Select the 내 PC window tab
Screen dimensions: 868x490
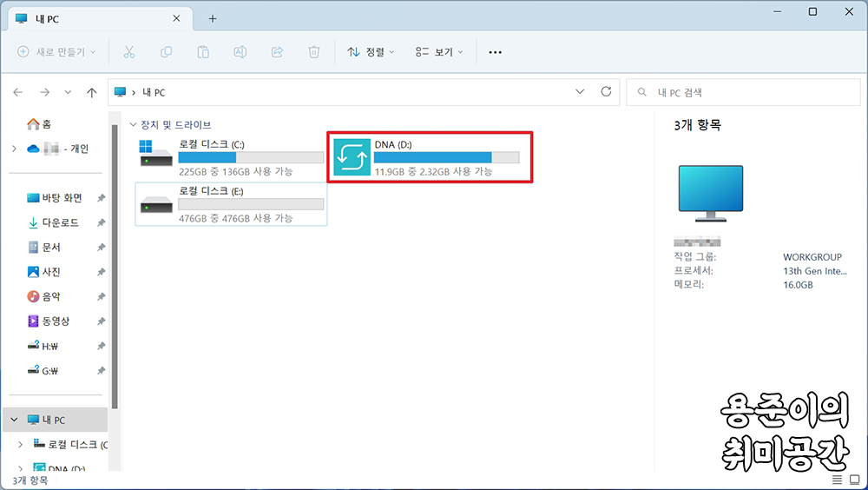click(100, 19)
